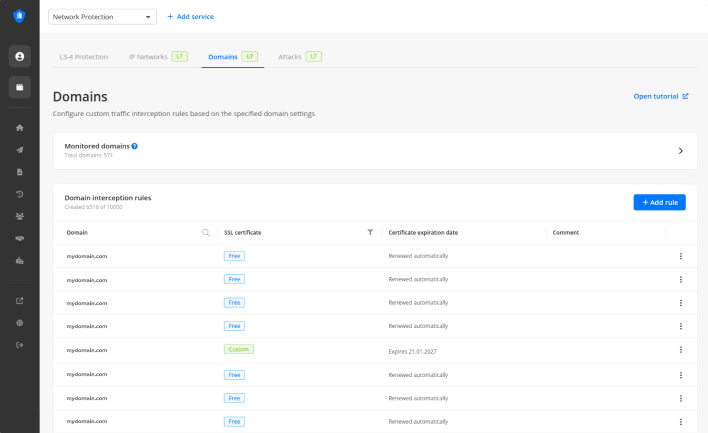Open the users group icon in sidebar

[20, 215]
